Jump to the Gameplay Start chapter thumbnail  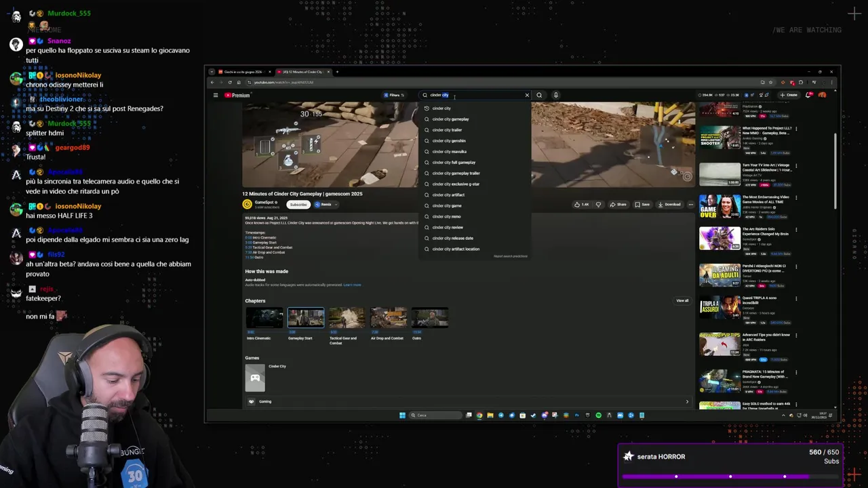tap(306, 318)
